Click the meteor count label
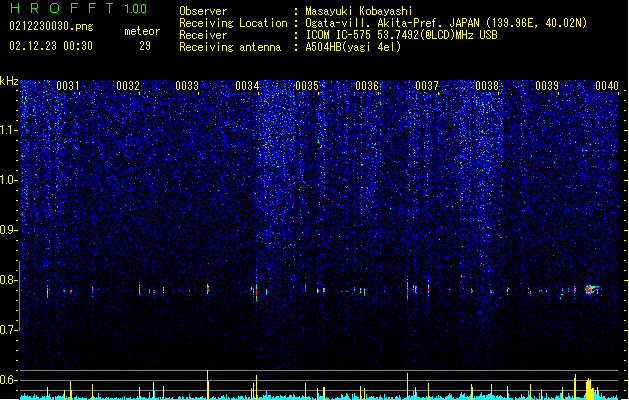The width and height of the screenshot is (629, 400). click(142, 31)
